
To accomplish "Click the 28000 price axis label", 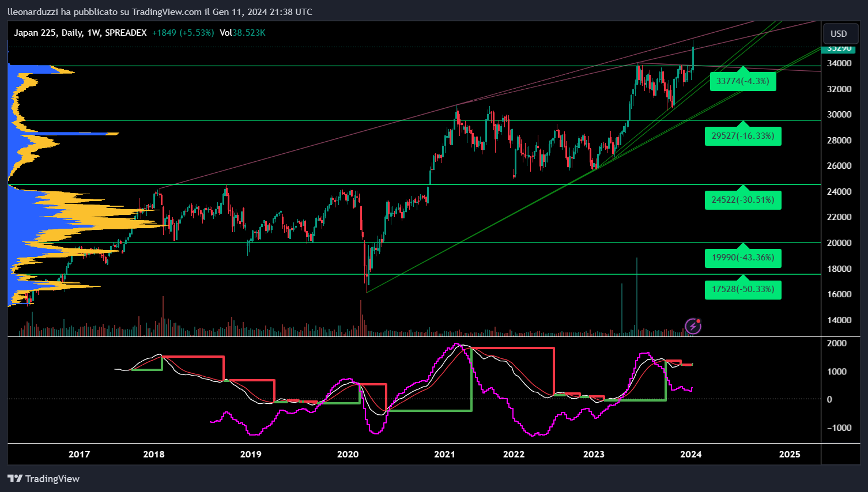I will pos(839,140).
